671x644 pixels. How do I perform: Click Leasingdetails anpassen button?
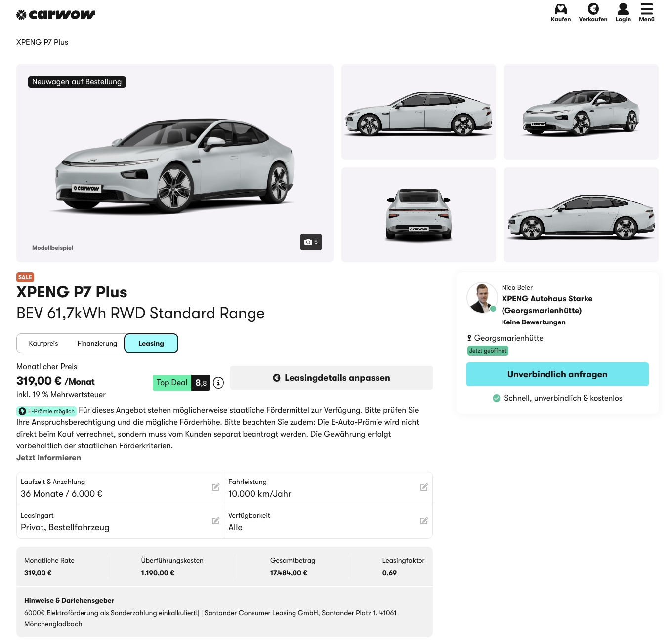click(x=332, y=378)
